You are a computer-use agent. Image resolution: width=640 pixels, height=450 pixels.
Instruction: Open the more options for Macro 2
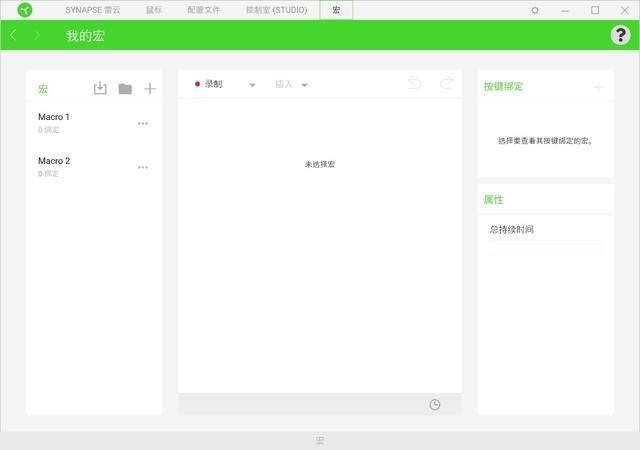(x=143, y=167)
